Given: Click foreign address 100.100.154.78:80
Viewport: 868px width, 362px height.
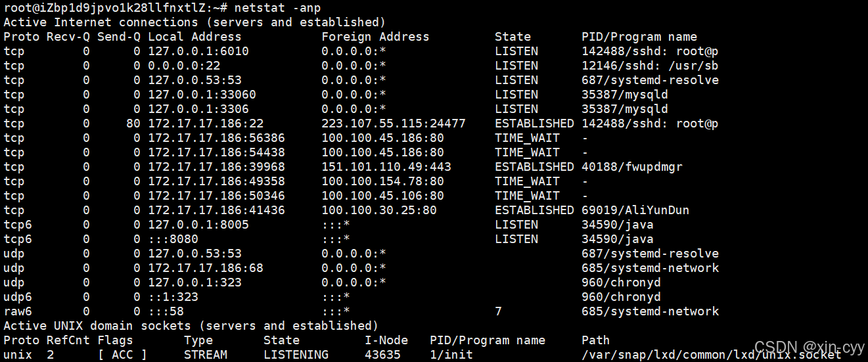Looking at the screenshot, I should (x=382, y=181).
